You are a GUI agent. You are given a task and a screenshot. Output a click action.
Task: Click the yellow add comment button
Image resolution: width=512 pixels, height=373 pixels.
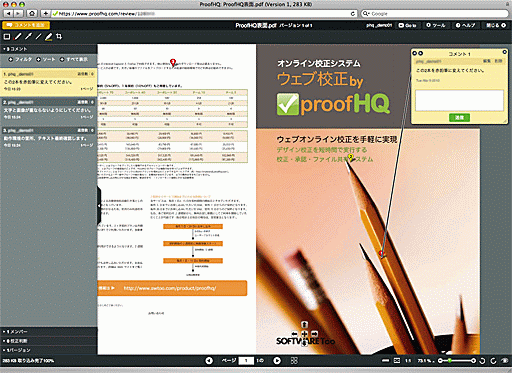click(26, 25)
